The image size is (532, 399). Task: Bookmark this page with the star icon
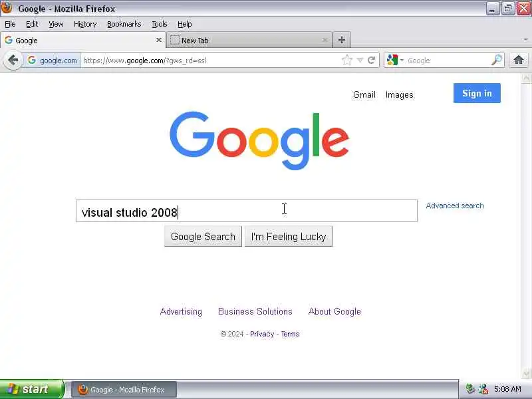pos(346,60)
